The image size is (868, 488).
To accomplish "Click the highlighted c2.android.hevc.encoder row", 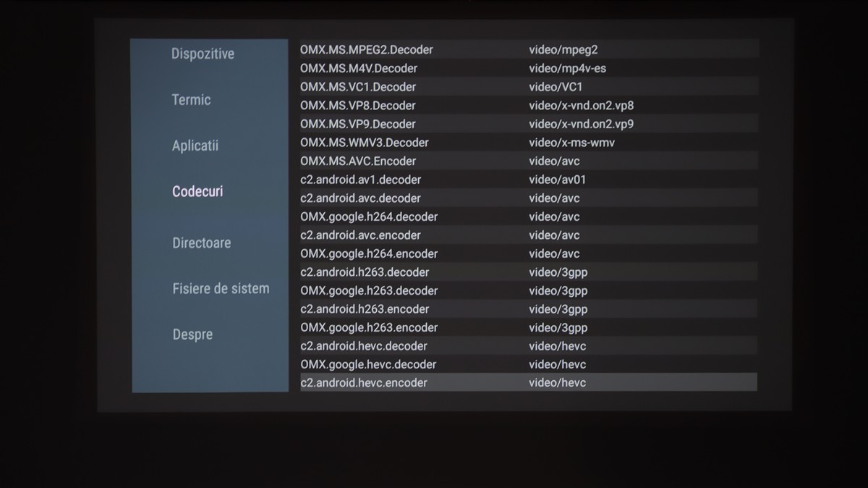I will point(364,383).
